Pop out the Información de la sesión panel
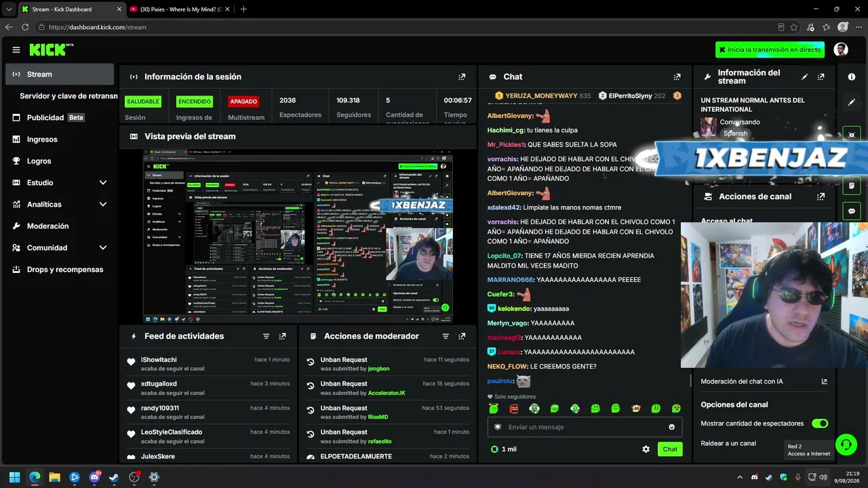Screen dimensions: 868x488 (x=462, y=77)
